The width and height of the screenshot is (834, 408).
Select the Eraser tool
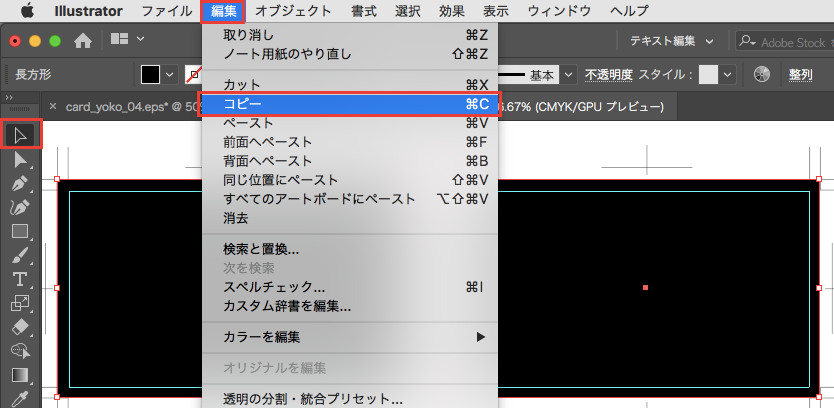pos(20,326)
